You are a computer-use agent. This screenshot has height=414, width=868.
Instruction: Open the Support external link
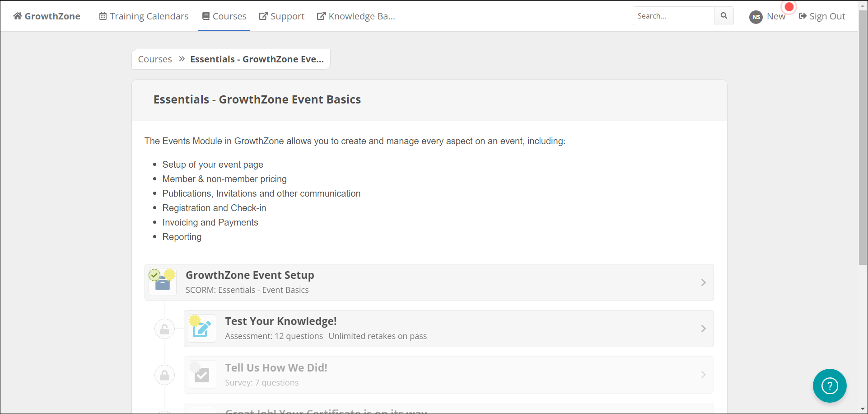point(282,16)
